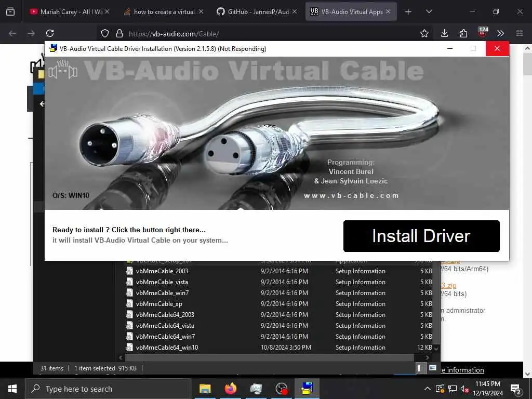Open the Firefox downloads panel
The image size is (532, 399).
point(445,33)
